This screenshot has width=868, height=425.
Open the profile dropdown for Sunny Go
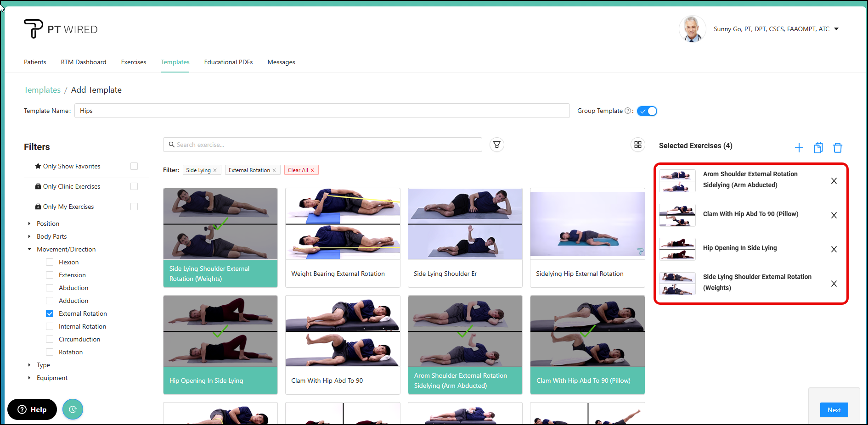point(837,28)
